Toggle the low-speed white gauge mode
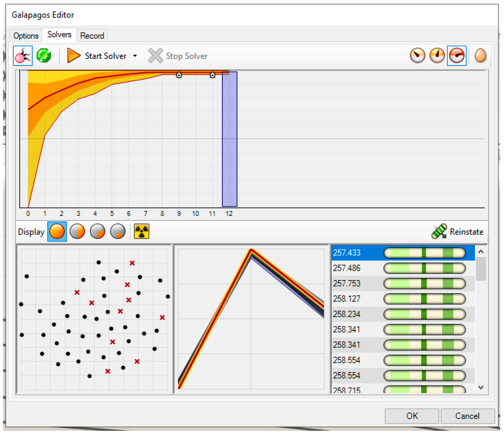The height and width of the screenshot is (435, 504). click(417, 56)
